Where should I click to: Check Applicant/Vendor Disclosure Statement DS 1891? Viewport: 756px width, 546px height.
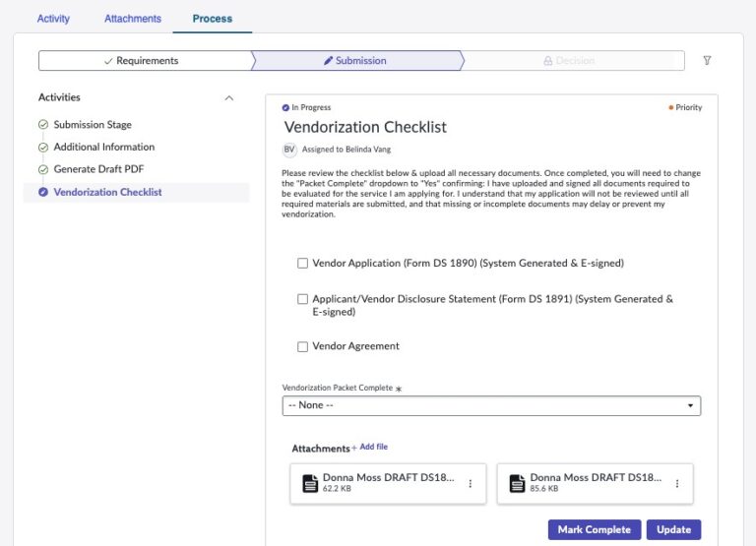click(302, 299)
